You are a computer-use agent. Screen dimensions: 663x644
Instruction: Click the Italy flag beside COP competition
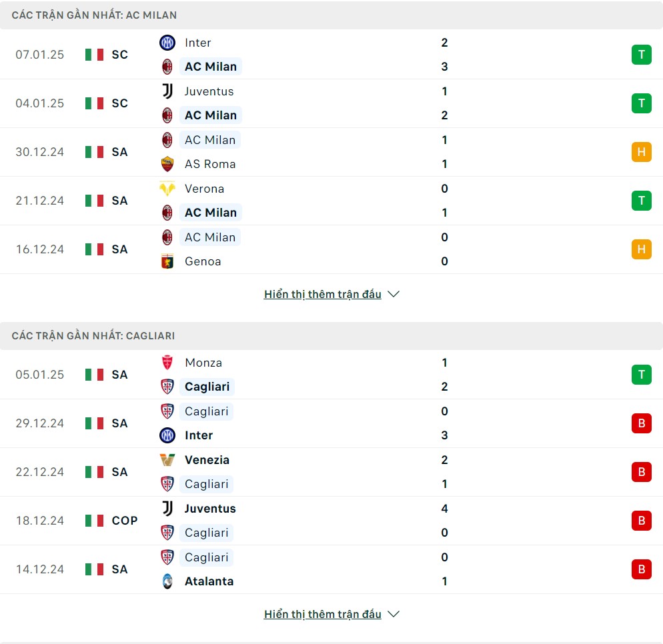(94, 521)
